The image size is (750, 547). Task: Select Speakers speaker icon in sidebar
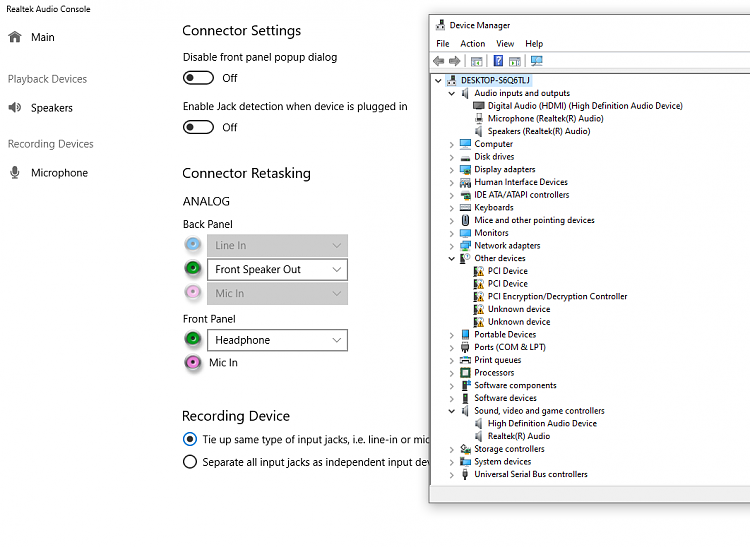tap(15, 108)
